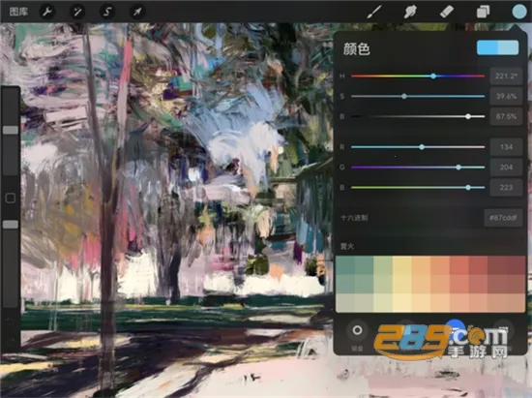
Task: Tap the undo arrow on the left sidebar
Action: coord(11,321)
